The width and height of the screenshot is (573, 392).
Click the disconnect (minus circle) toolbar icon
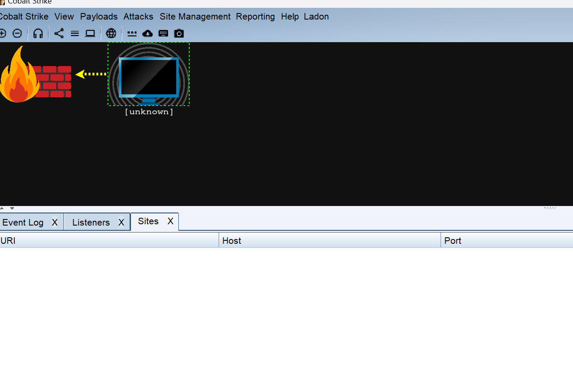click(x=17, y=33)
